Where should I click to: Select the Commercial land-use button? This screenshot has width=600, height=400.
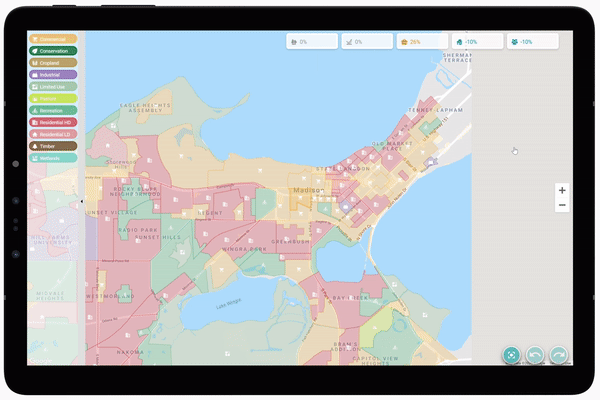[x=53, y=39]
